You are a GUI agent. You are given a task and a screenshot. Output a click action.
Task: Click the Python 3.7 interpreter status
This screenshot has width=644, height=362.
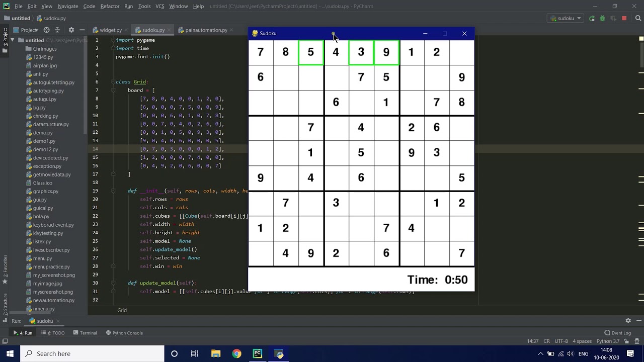tap(608, 341)
